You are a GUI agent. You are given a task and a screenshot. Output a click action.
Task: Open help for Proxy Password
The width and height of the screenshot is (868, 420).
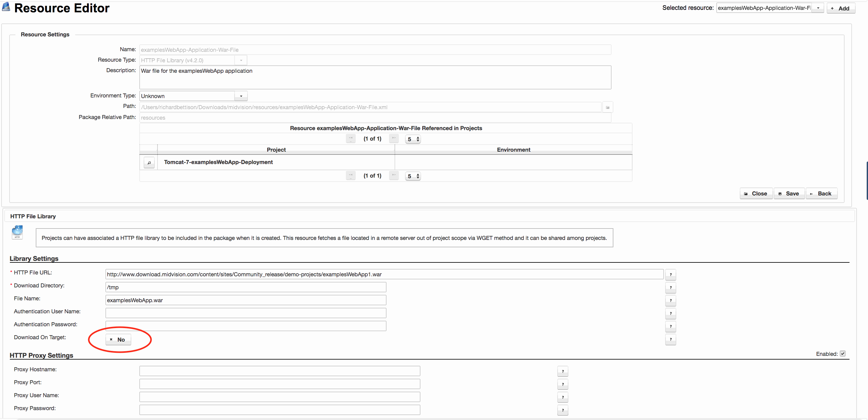[x=563, y=410]
